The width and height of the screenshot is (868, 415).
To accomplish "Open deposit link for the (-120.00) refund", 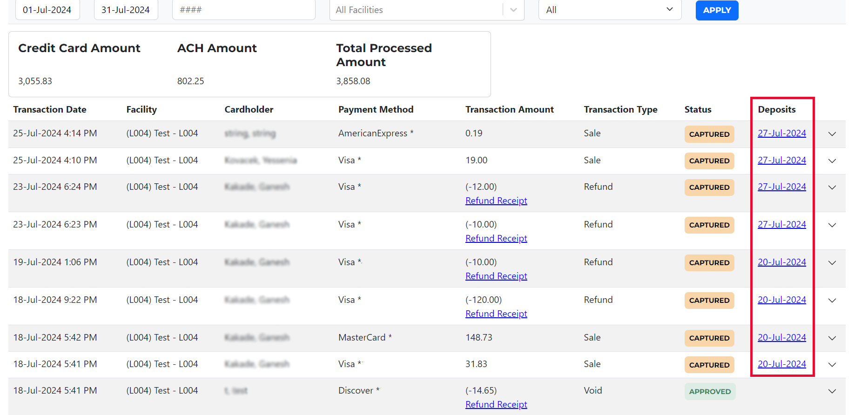I will (782, 300).
